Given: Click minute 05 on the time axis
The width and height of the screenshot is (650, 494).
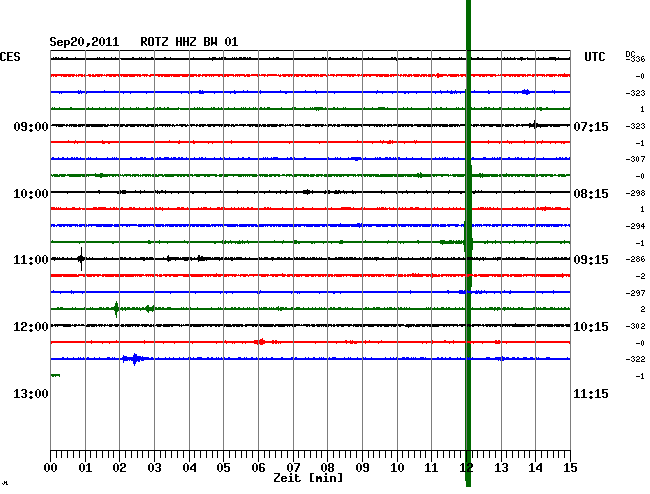Looking at the screenshot, I should [x=223, y=468].
